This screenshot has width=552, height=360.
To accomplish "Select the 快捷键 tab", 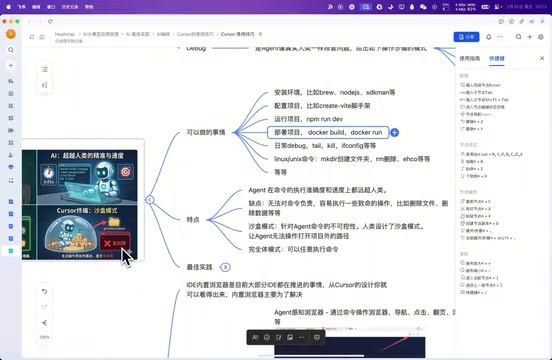I will [497, 58].
